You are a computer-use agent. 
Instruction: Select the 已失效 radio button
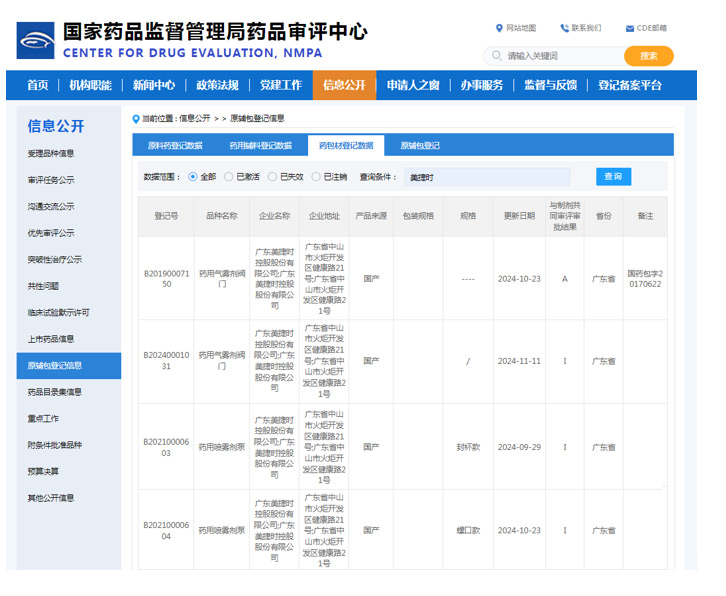[x=273, y=177]
